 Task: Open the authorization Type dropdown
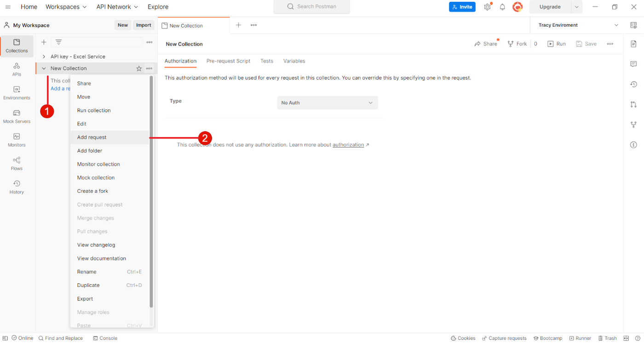[327, 103]
